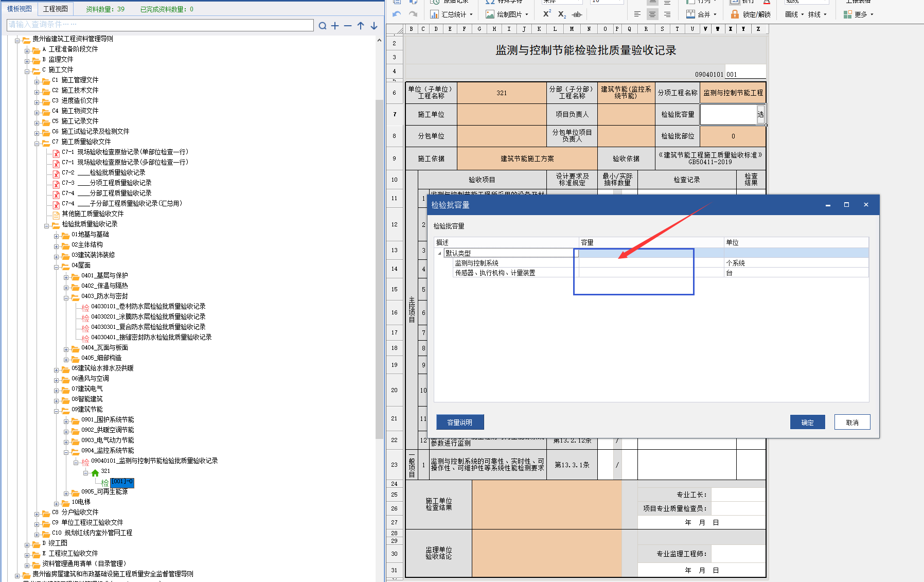Click the up arrow icon to move up
This screenshot has width=924, height=582.
(x=361, y=26)
